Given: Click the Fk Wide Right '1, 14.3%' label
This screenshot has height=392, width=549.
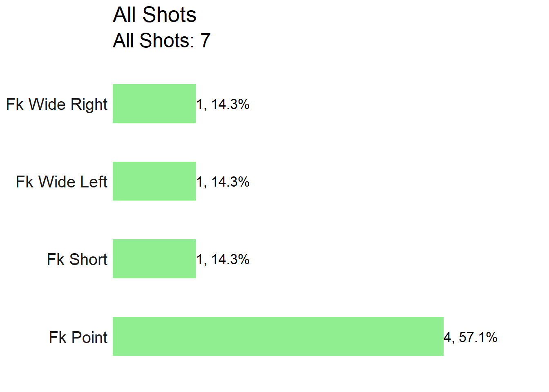Looking at the screenshot, I should [223, 105].
